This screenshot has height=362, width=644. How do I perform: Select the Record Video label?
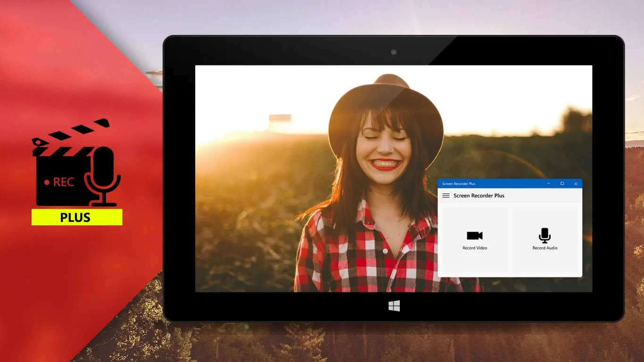tap(475, 248)
